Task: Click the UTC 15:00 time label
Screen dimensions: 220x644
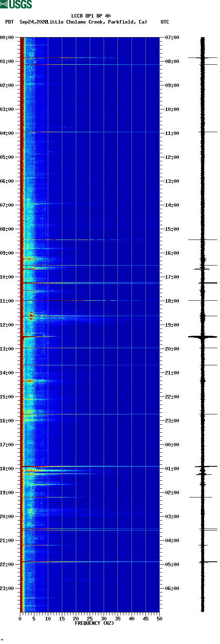Action: point(172,229)
